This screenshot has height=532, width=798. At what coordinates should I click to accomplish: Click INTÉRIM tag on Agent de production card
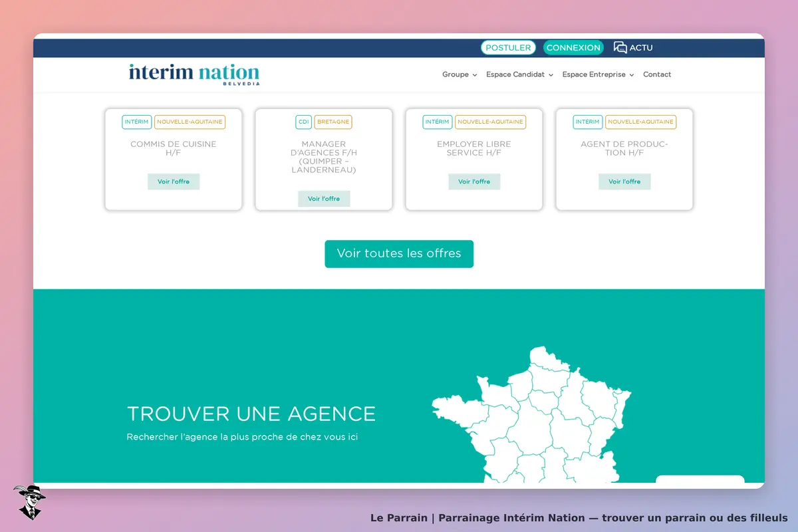pos(587,122)
